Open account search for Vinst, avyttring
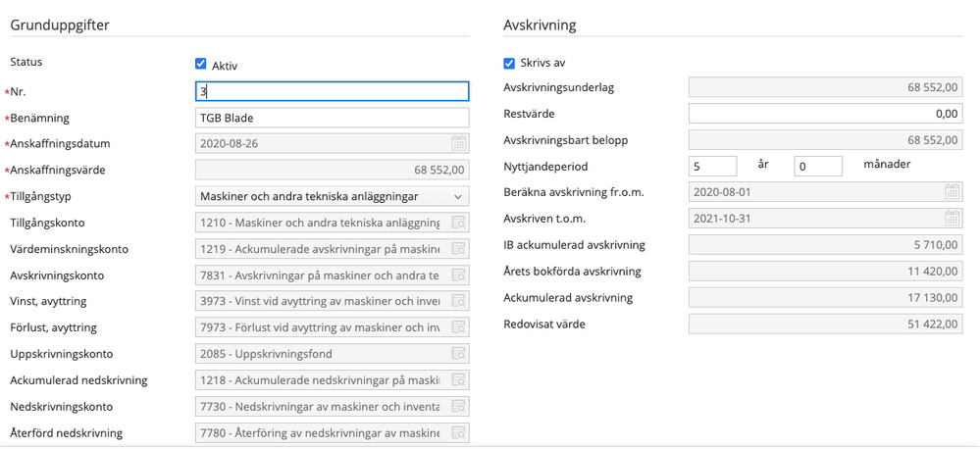This screenshot has width=980, height=449. point(459,302)
